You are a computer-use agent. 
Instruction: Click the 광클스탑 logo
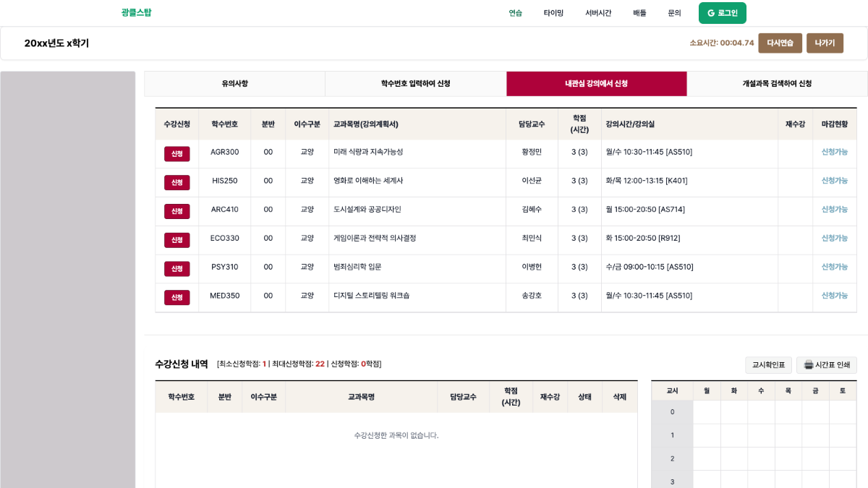[136, 12]
